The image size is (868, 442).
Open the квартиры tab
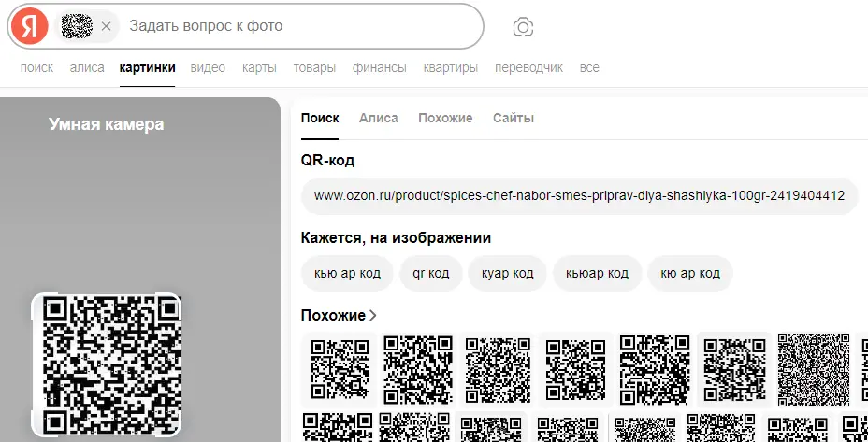click(451, 67)
